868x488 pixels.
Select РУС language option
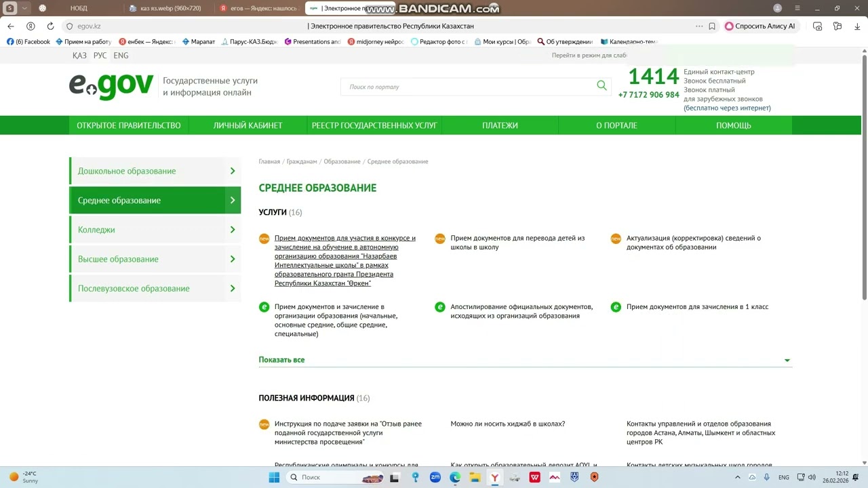point(100,56)
